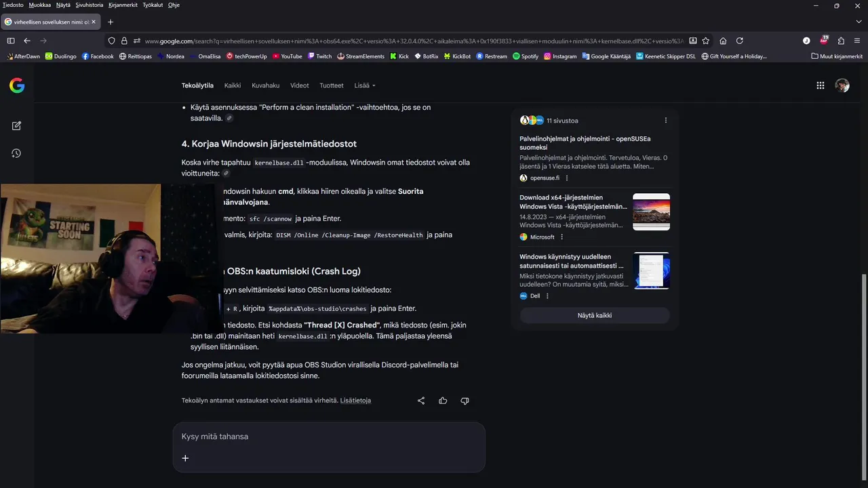Open the Tiedosto menu
The height and width of the screenshot is (488, 868).
pyautogui.click(x=13, y=5)
